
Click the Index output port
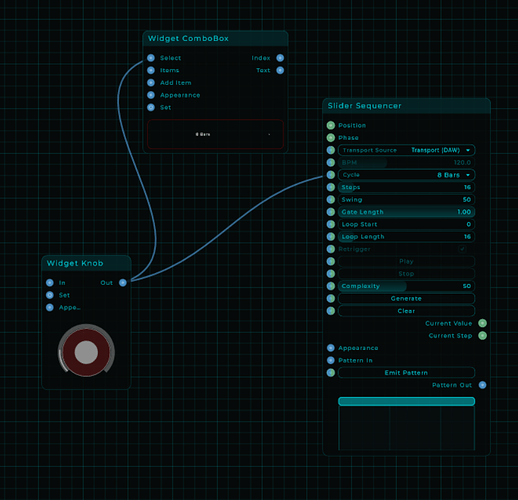[280, 58]
